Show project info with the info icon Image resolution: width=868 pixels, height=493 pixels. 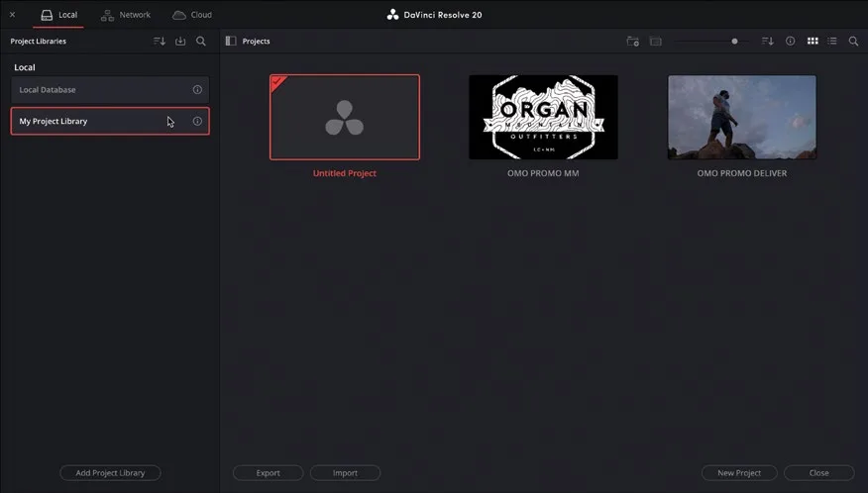coord(790,41)
